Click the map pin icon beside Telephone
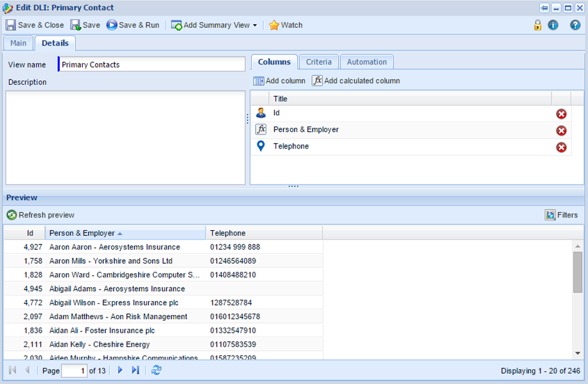588x384 pixels. click(x=261, y=146)
